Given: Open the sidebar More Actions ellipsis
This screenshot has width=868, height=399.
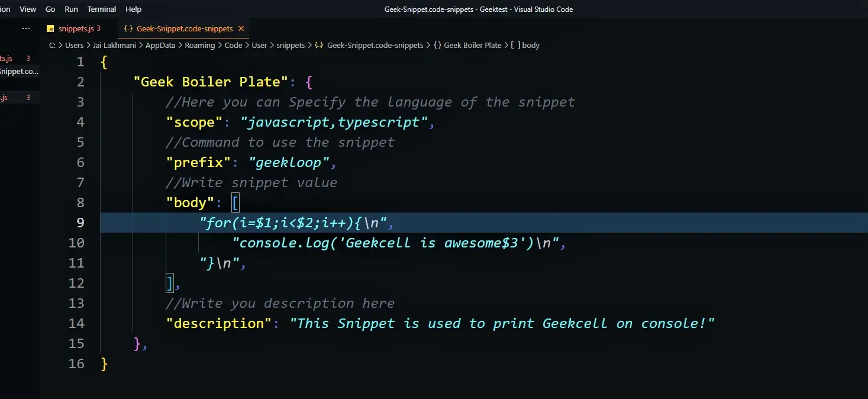Looking at the screenshot, I should [x=26, y=28].
